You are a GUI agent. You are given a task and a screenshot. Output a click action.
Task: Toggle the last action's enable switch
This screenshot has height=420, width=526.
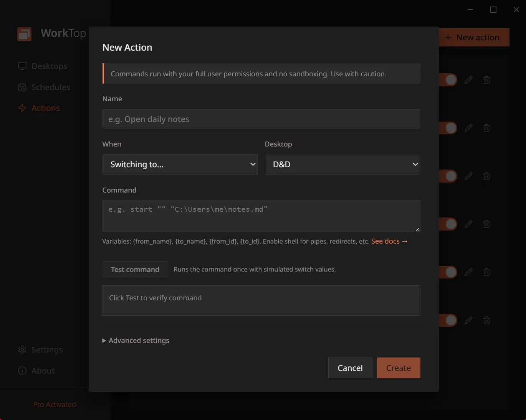click(448, 320)
